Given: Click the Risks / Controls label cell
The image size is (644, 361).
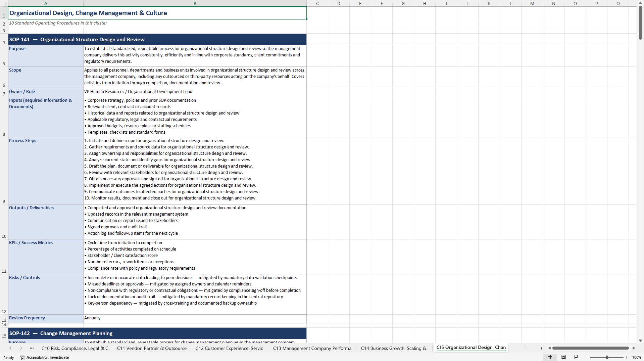Looking at the screenshot, I should click(x=46, y=294).
